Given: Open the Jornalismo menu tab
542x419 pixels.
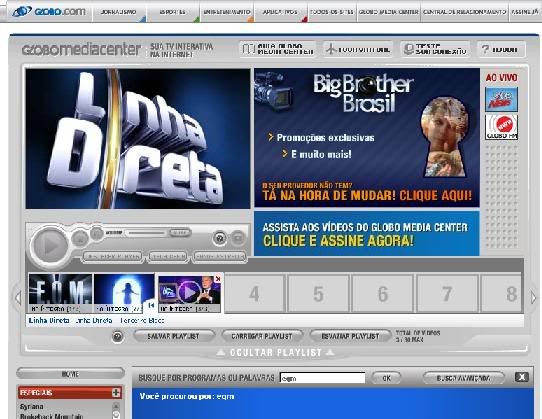Looking at the screenshot, I should tap(118, 12).
